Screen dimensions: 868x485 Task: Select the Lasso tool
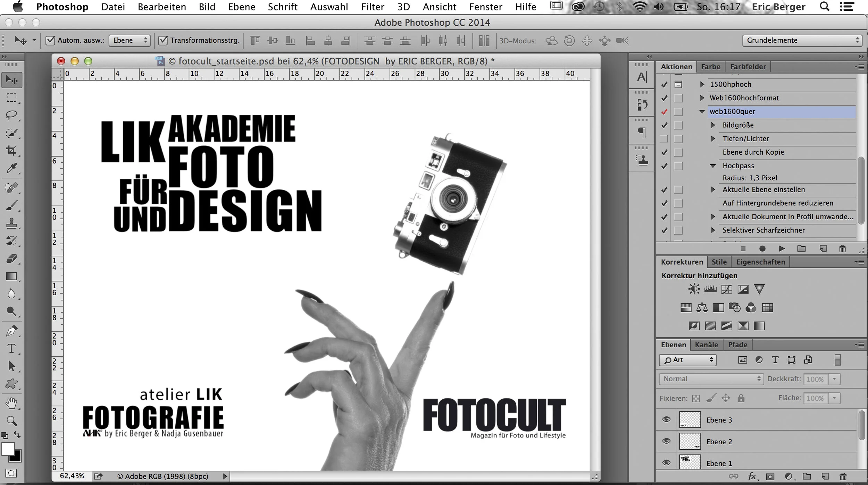[11, 115]
